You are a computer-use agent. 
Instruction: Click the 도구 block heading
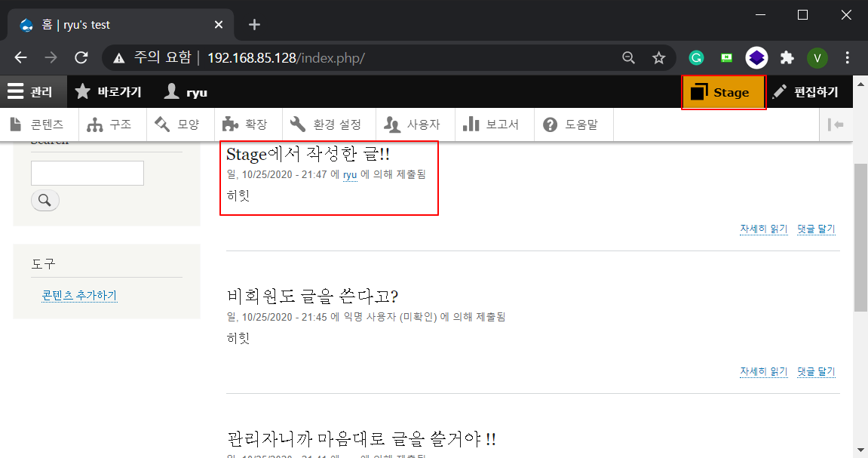point(43,264)
